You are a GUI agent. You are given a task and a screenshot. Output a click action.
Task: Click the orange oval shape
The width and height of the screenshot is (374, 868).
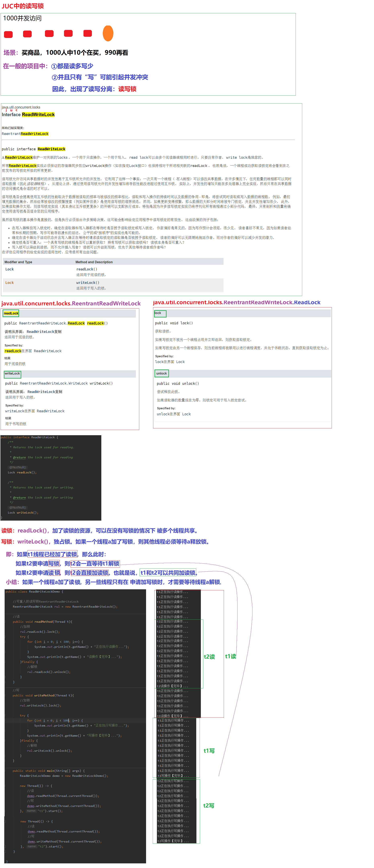point(108,33)
